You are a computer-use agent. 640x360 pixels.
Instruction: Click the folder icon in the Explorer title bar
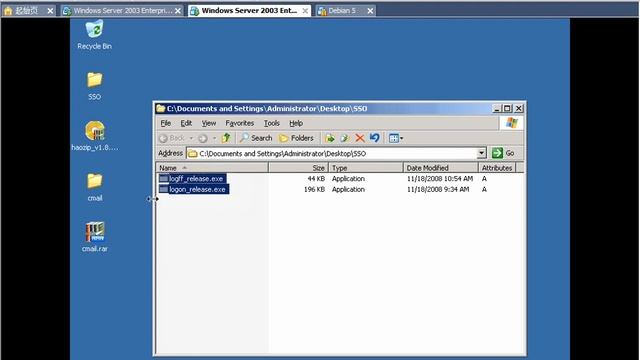tap(161, 109)
